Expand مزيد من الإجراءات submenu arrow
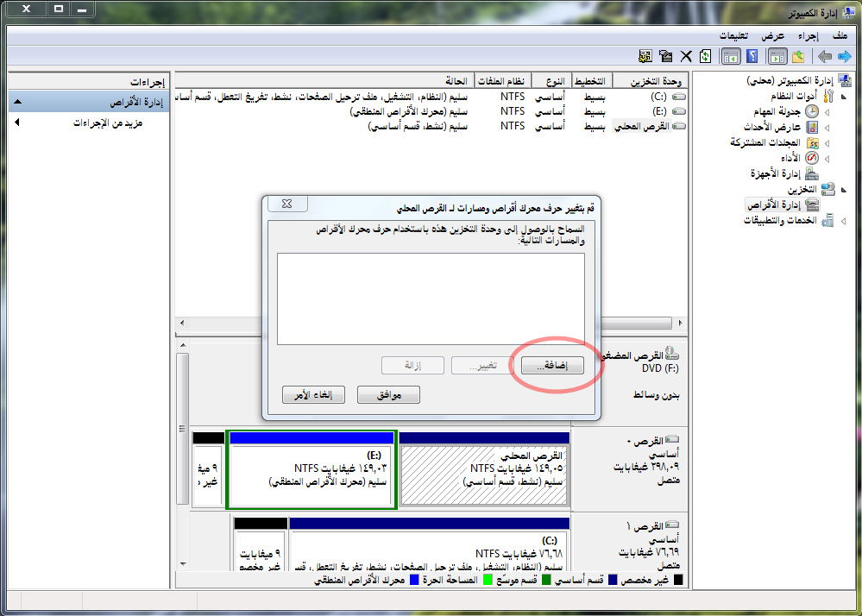 click(x=16, y=123)
